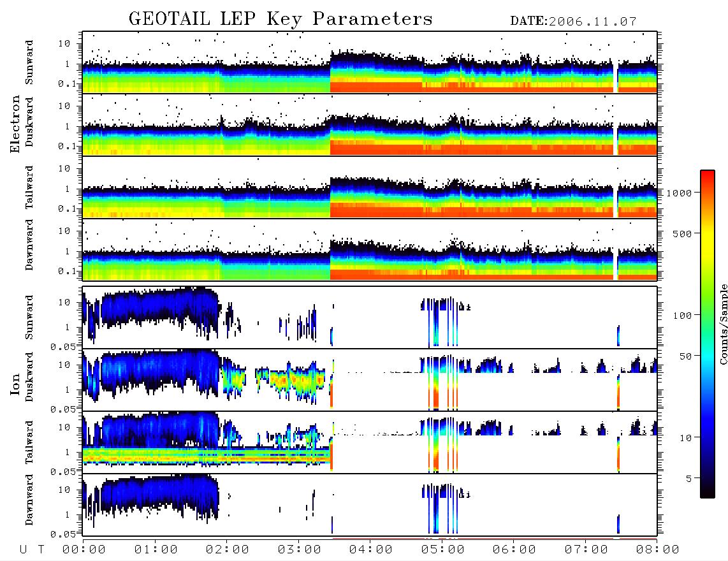Screen dimensions: 728x561
Task: Click the color bar "5" tick value
Action: (x=688, y=479)
